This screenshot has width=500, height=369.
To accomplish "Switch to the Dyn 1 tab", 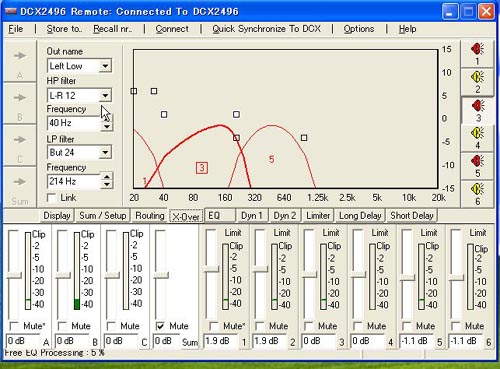I will (252, 216).
